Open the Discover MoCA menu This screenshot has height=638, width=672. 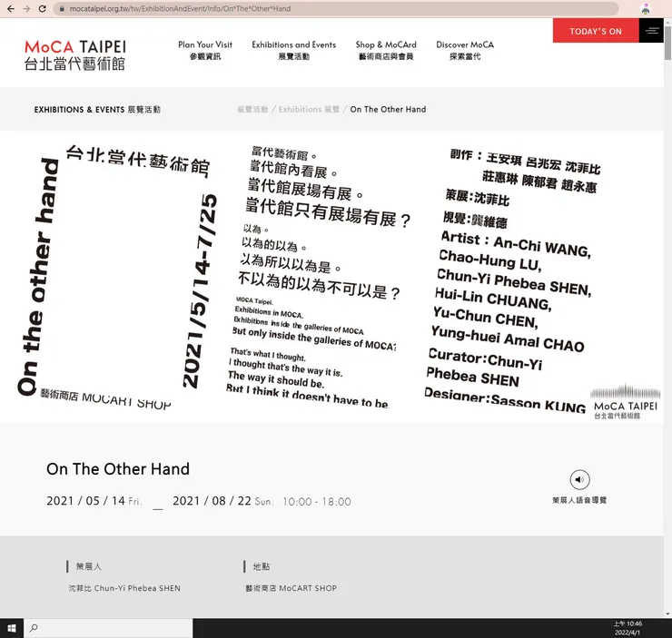pyautogui.click(x=465, y=50)
